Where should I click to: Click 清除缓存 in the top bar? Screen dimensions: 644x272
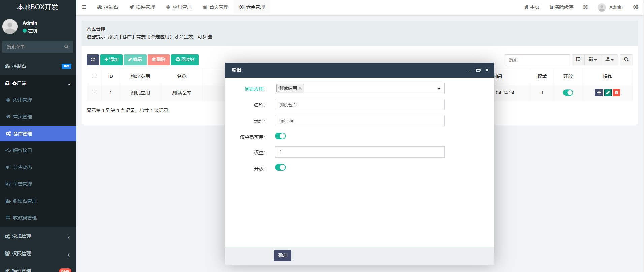561,7
